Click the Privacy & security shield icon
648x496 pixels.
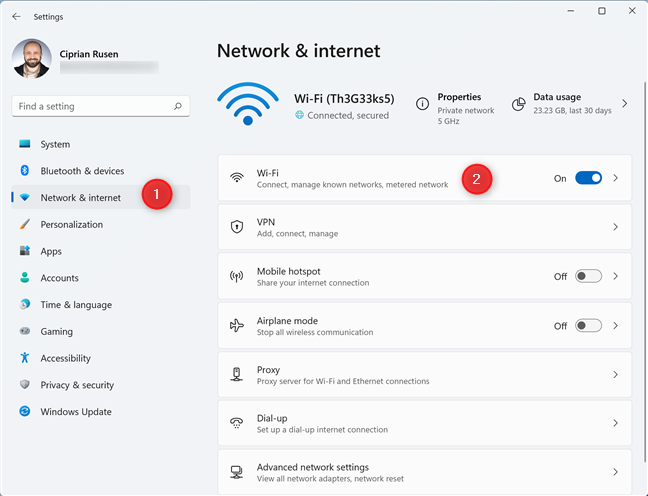click(x=25, y=384)
